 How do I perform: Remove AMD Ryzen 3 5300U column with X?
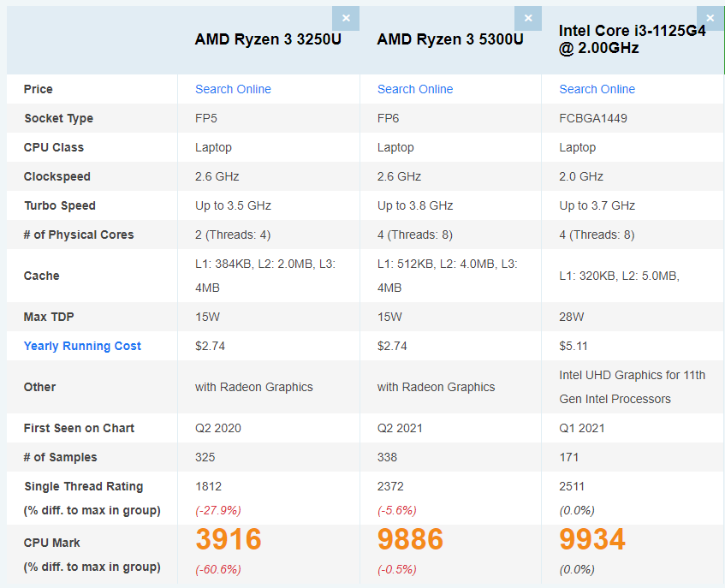(x=527, y=19)
